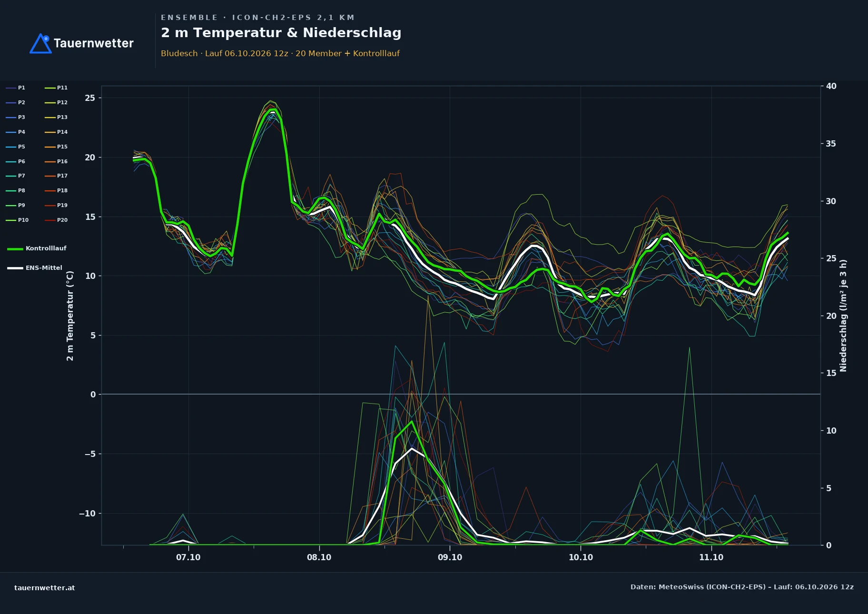Select the P1 legend entry
This screenshot has height=614, width=868.
point(16,88)
